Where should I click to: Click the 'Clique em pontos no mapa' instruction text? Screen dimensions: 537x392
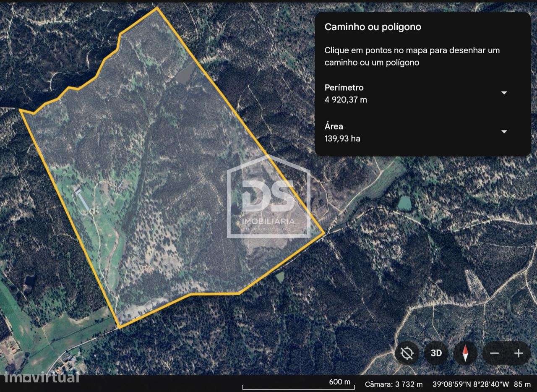[412, 56]
